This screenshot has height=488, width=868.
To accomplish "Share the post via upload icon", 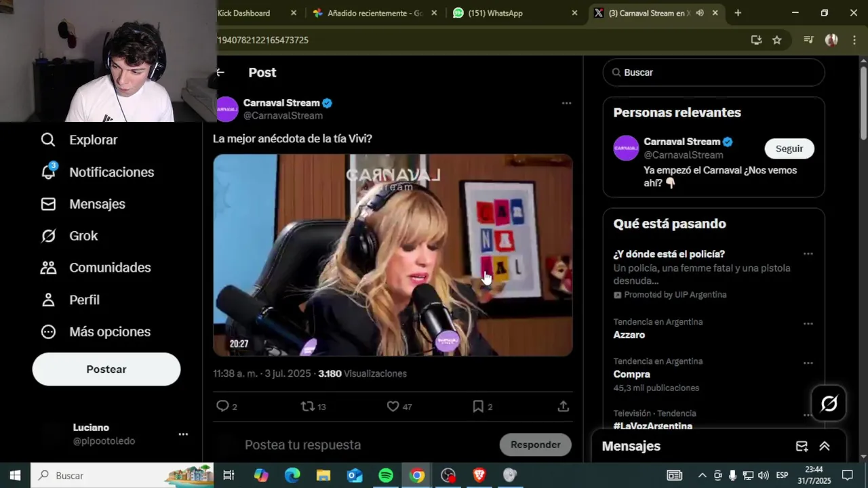I will click(x=563, y=406).
